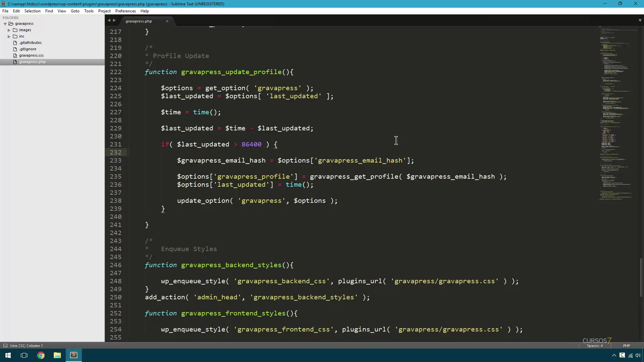Expand the images folder

point(9,30)
